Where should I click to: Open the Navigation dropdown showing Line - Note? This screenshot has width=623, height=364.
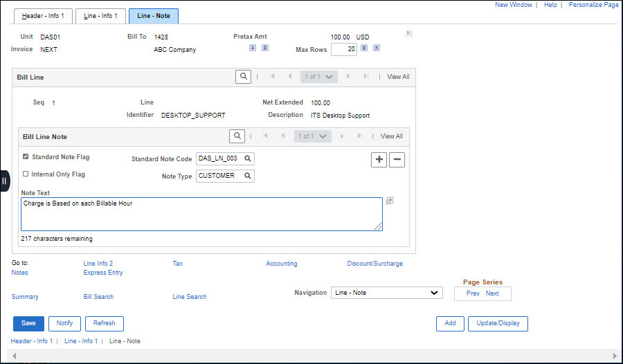pos(386,293)
